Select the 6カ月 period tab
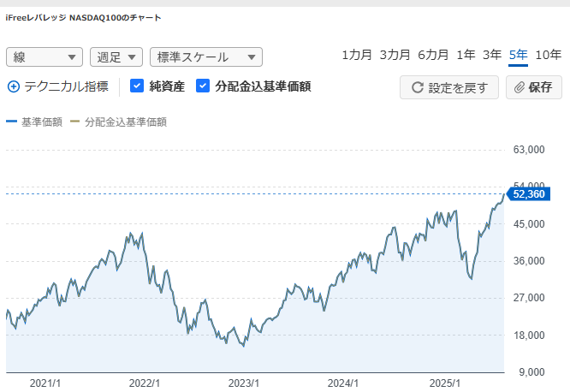This screenshot has width=570, height=392. tap(433, 55)
